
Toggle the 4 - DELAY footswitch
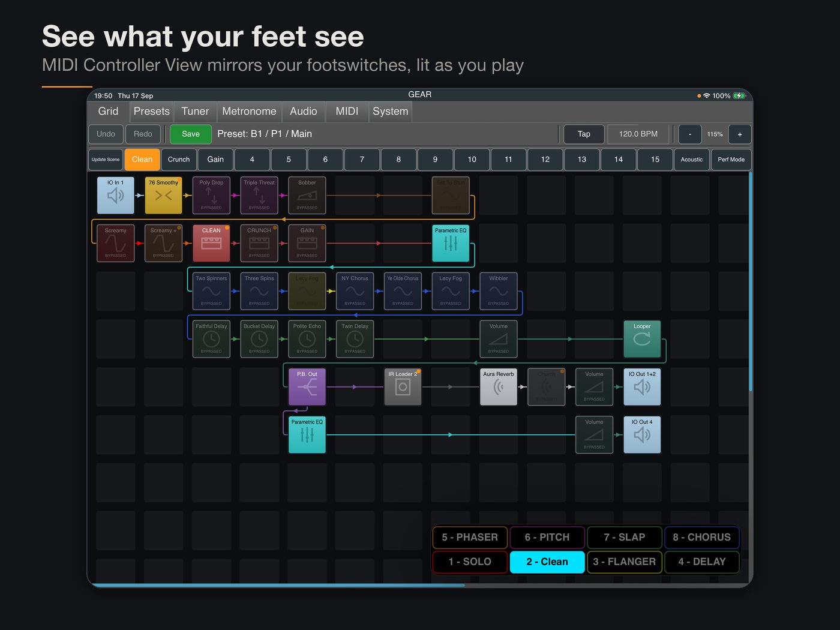tap(702, 562)
